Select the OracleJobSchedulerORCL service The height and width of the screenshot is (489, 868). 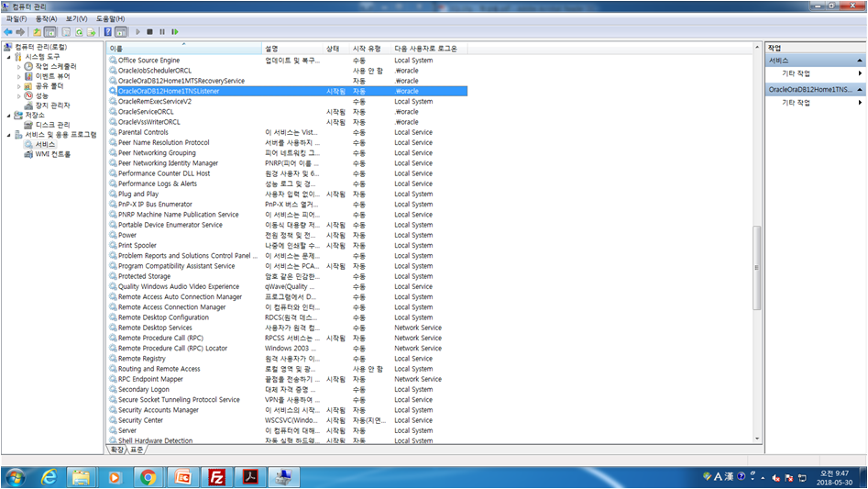155,71
